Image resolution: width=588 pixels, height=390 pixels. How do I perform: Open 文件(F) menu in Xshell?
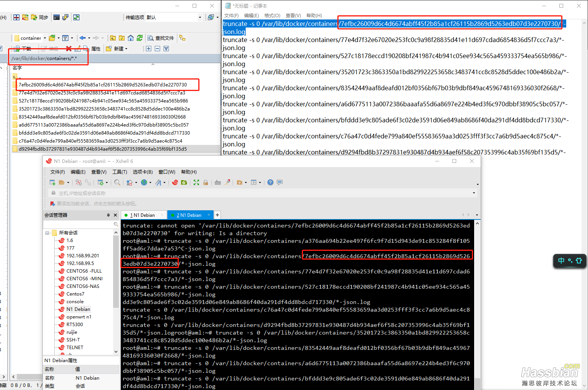coord(58,172)
